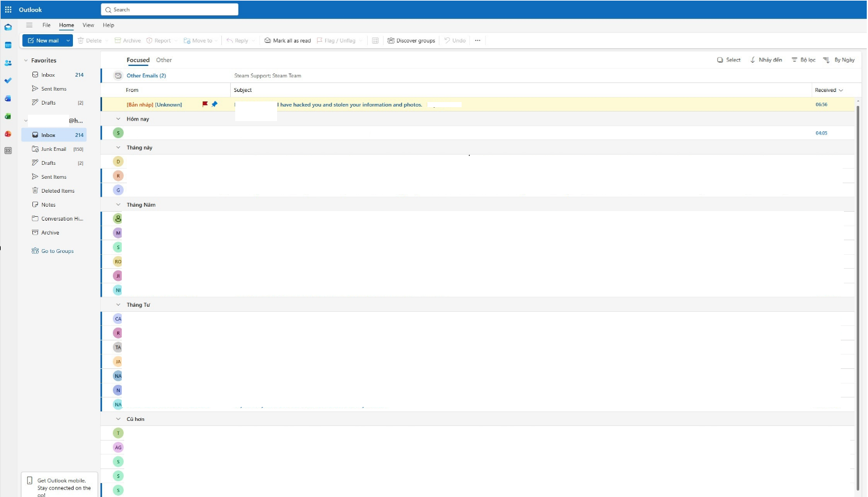The height and width of the screenshot is (497, 868).
Task: Mark all as read in toolbar
Action: tap(288, 41)
